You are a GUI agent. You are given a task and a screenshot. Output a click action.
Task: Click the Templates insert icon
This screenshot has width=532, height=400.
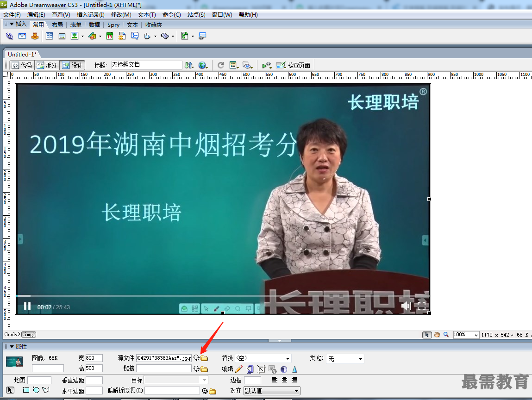coord(185,36)
